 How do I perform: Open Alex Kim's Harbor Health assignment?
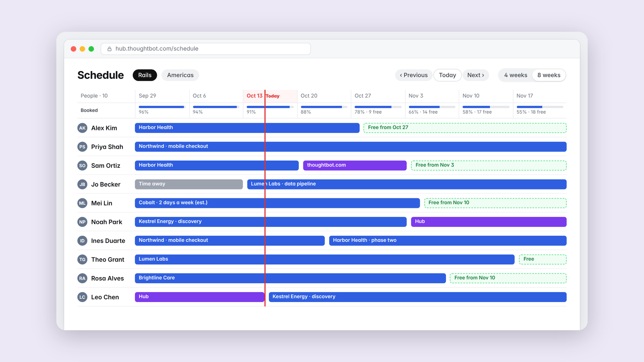[x=247, y=128]
